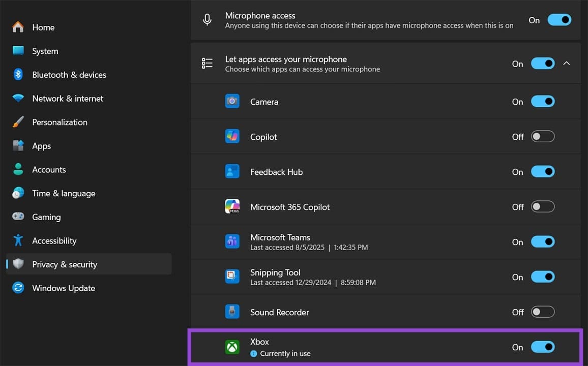
Task: Click the Microsoft Teams app icon
Action: pyautogui.click(x=232, y=241)
